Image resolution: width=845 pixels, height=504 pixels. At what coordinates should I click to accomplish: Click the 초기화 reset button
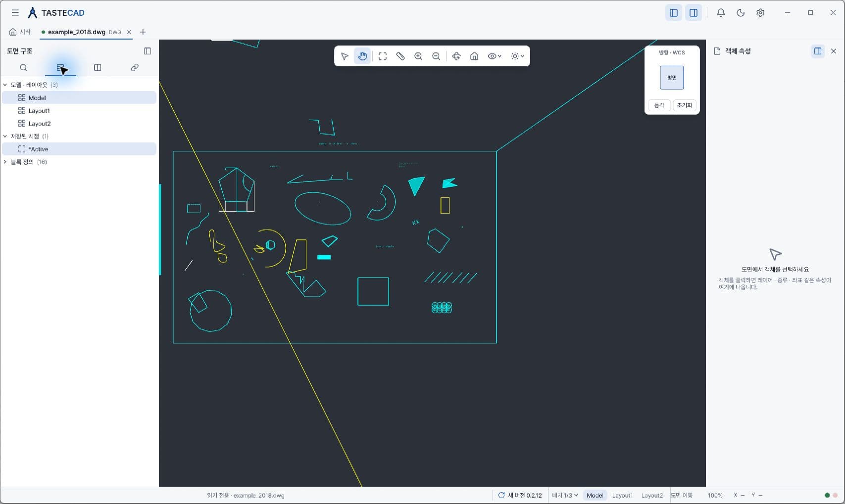(685, 105)
